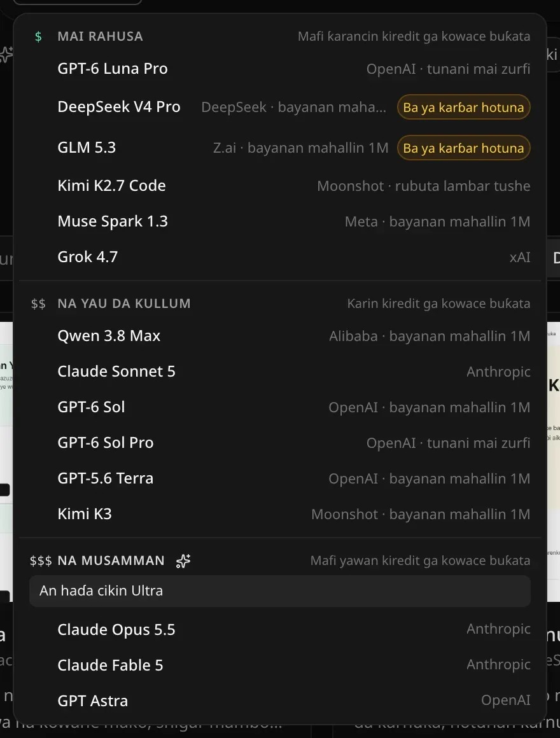Image resolution: width=560 pixels, height=738 pixels.
Task: Click the sparkle icon beside NA MUSAMMAN
Action: point(183,560)
